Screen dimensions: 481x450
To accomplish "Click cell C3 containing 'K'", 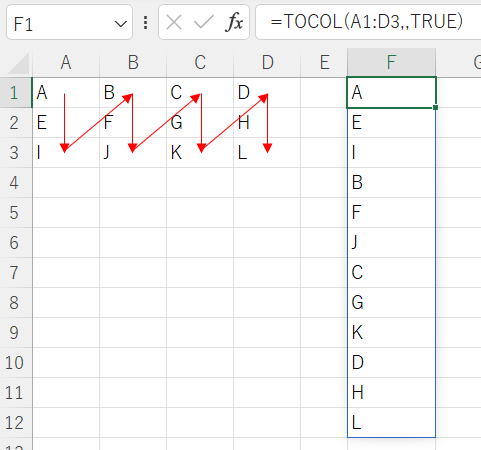I will (200, 152).
